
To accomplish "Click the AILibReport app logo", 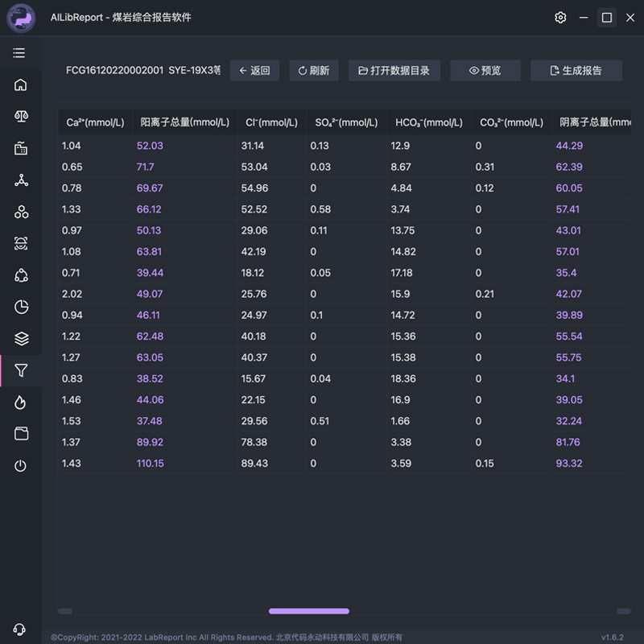I will [x=21, y=18].
